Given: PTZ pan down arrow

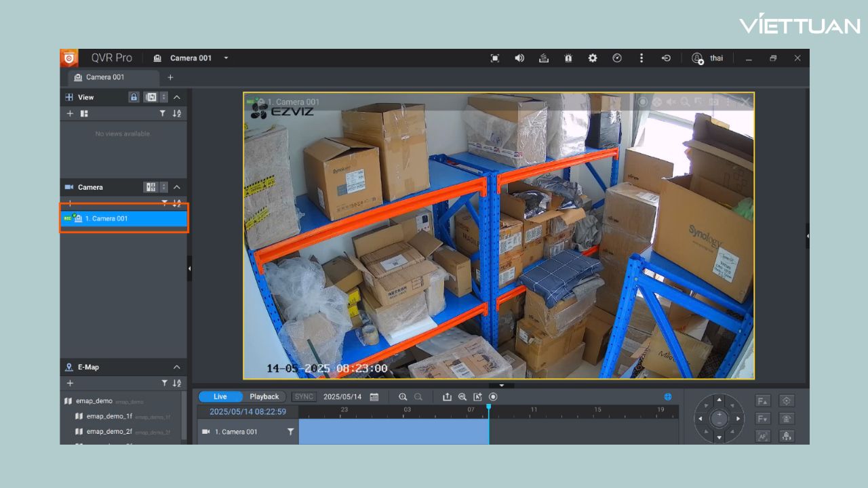Looking at the screenshot, I should point(719,438).
